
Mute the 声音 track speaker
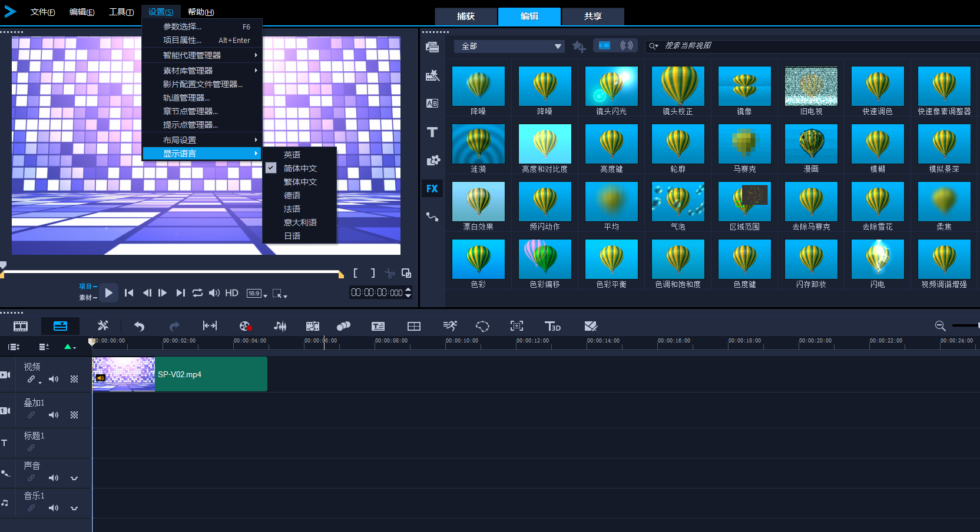(x=54, y=478)
